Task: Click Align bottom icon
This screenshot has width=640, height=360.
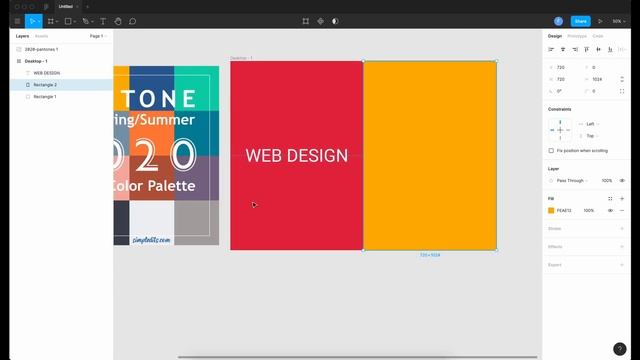Action: tap(610, 49)
